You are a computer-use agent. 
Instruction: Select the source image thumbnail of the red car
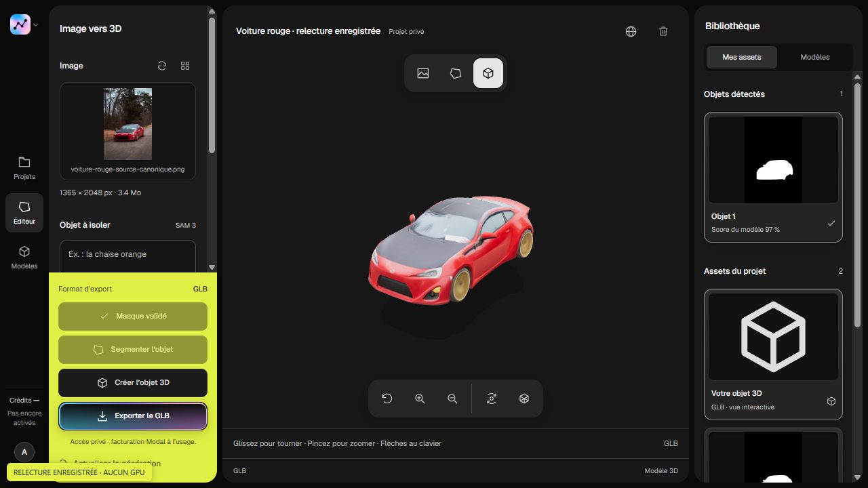(127, 124)
